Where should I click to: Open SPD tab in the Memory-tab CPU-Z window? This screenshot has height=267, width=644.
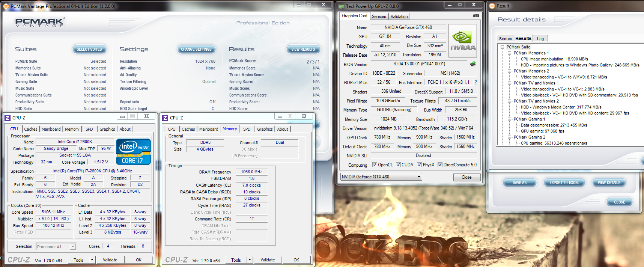coord(247,129)
